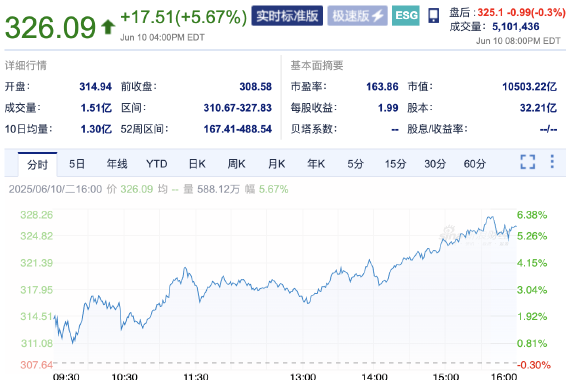Open the 月K monthly candlestick tab
Viewport: 570px width, 380px height.
(x=276, y=164)
